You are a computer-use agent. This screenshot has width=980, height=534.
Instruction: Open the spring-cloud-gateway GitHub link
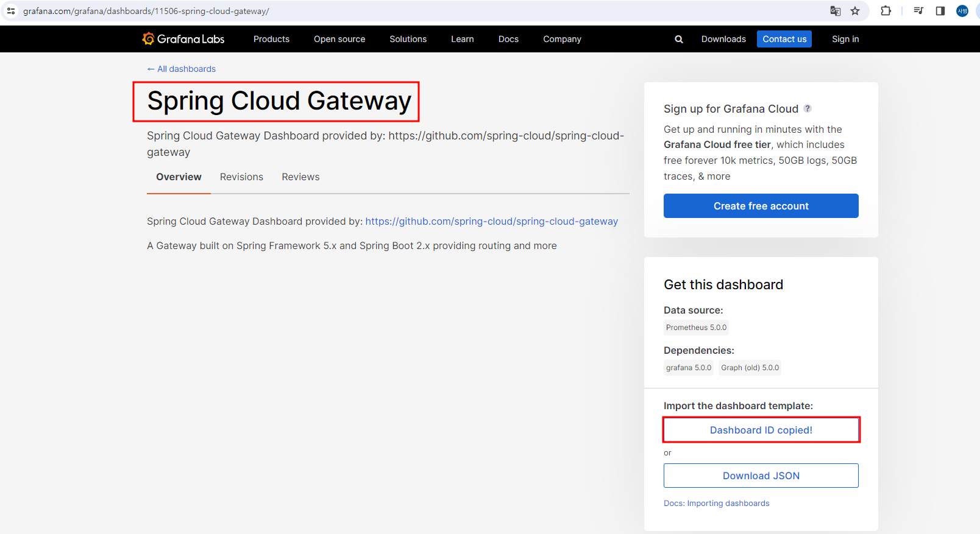pyautogui.click(x=492, y=221)
